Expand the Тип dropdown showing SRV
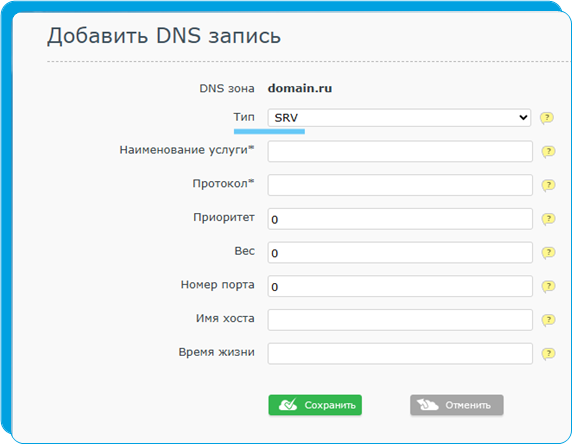572x444 pixels. (399, 117)
